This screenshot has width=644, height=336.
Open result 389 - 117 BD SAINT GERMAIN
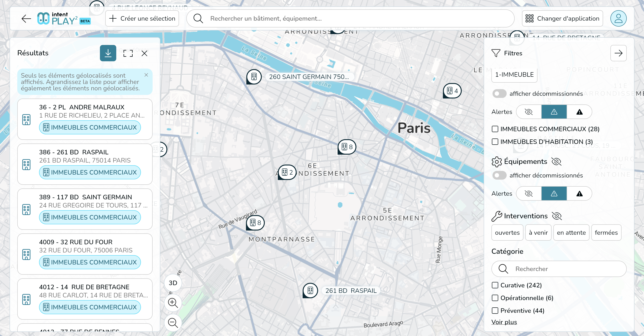coord(85,209)
